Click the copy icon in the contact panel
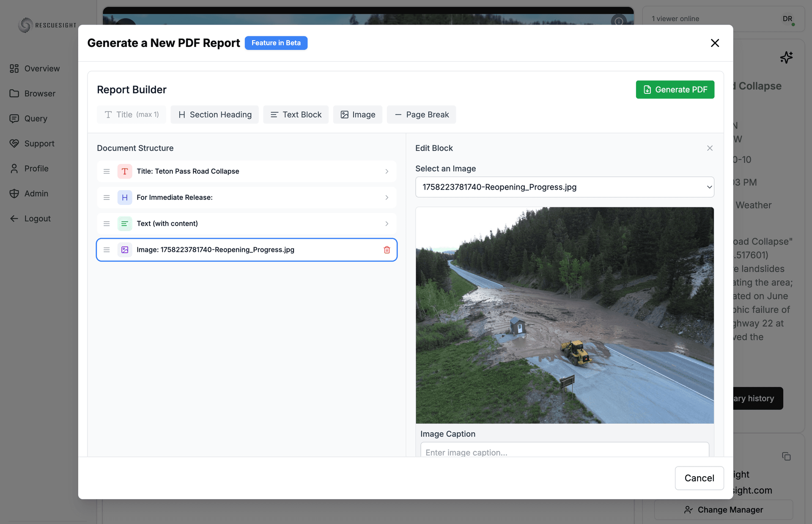The height and width of the screenshot is (524, 812). [x=786, y=456]
